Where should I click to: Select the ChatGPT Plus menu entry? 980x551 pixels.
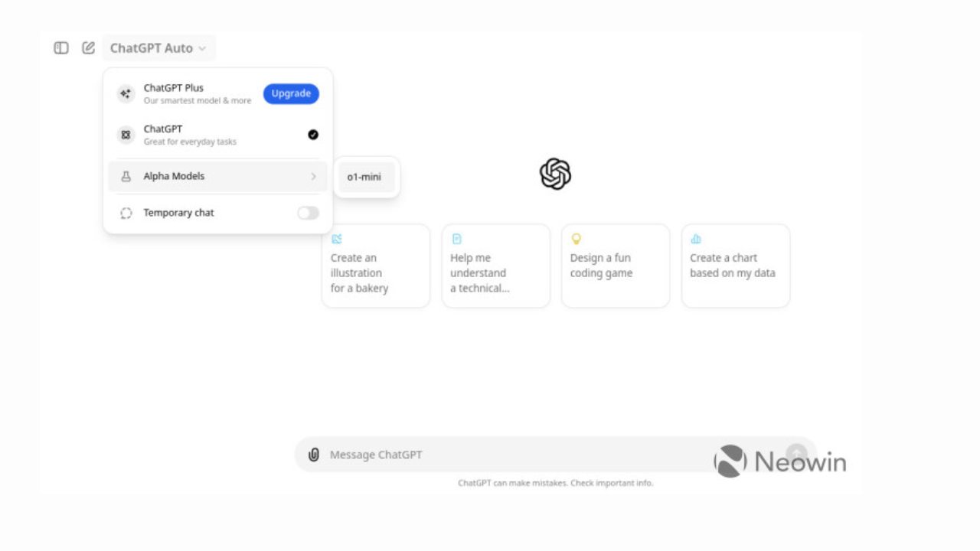pos(218,94)
